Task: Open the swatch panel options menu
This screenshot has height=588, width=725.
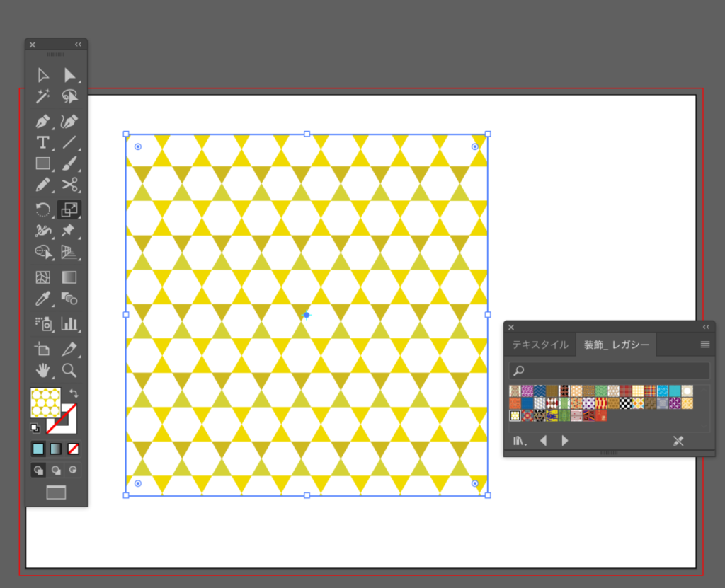Action: (704, 345)
